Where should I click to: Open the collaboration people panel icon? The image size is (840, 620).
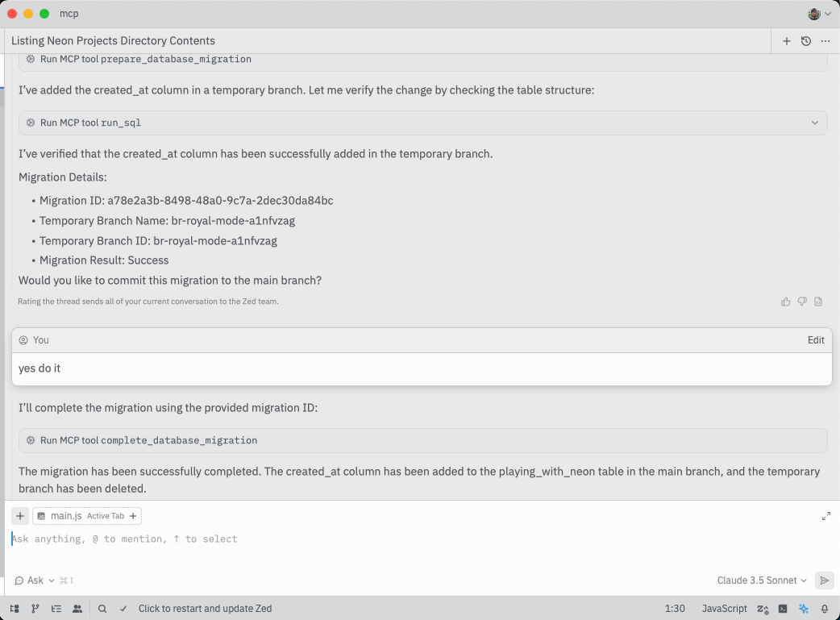tap(77, 609)
